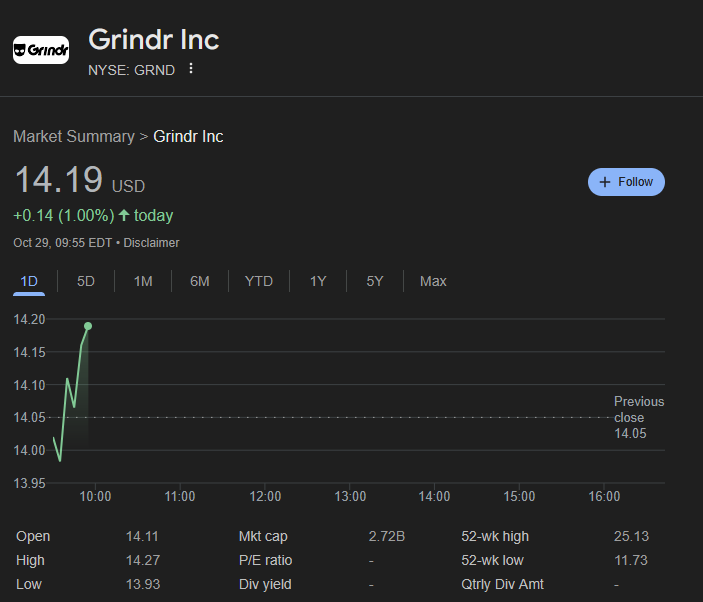Select the NYSE: GRND ticker text
This screenshot has width=703, height=602.
point(131,70)
